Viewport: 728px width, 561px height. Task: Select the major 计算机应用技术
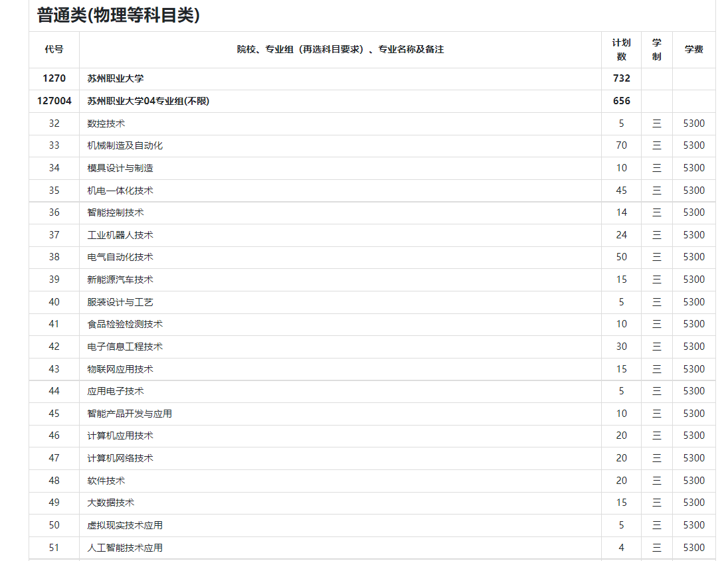click(120, 436)
